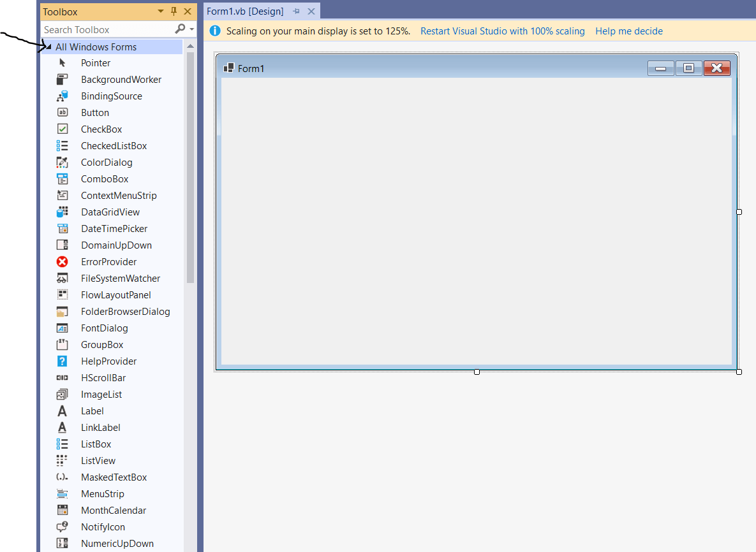Select the HScrollBar icon
Image resolution: width=756 pixels, height=552 pixels.
(x=62, y=377)
